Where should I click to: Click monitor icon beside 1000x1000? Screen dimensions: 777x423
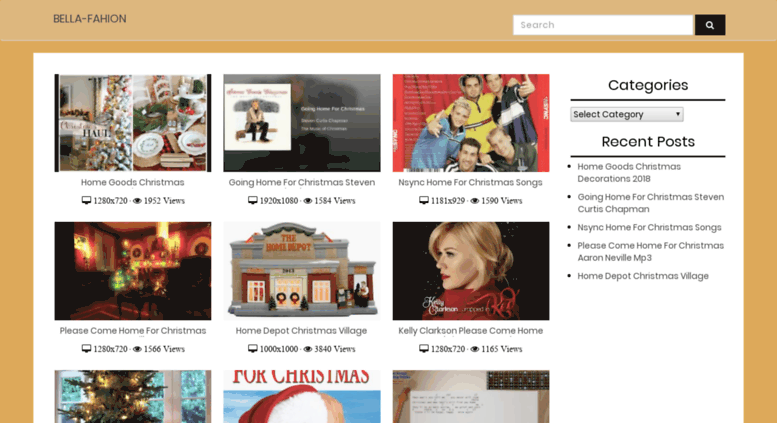(253, 349)
